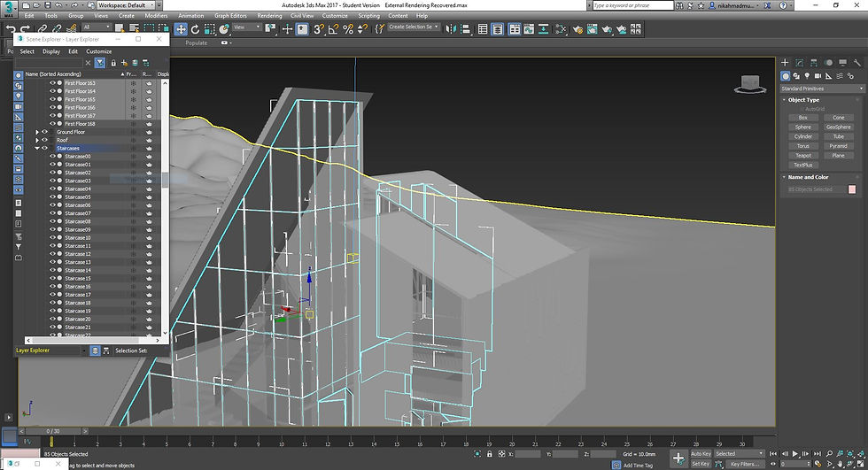Click the Select by Name icon

point(134,27)
